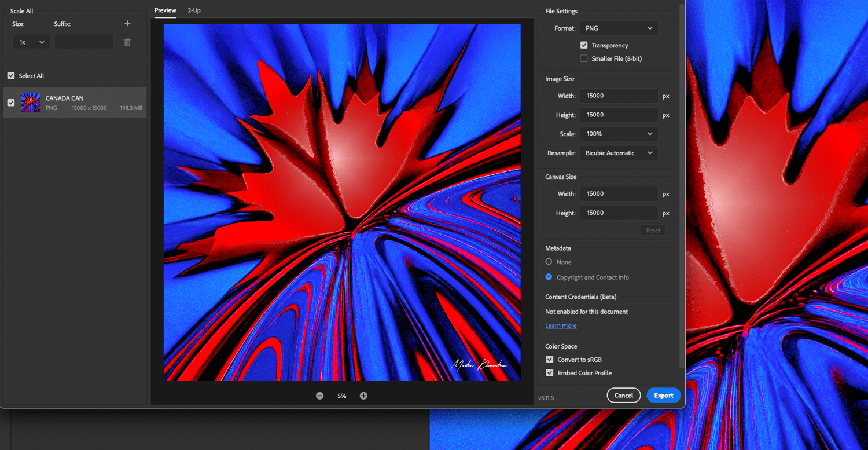Add a new scale size with plus icon

point(127,24)
